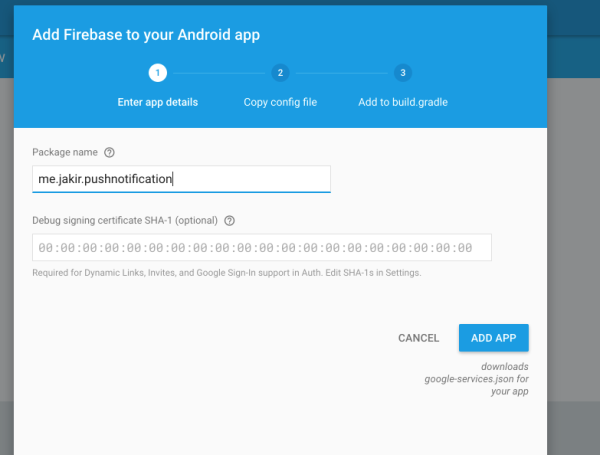The width and height of the screenshot is (600, 455).
Task: Click the step 2 circle indicator
Action: (280, 72)
